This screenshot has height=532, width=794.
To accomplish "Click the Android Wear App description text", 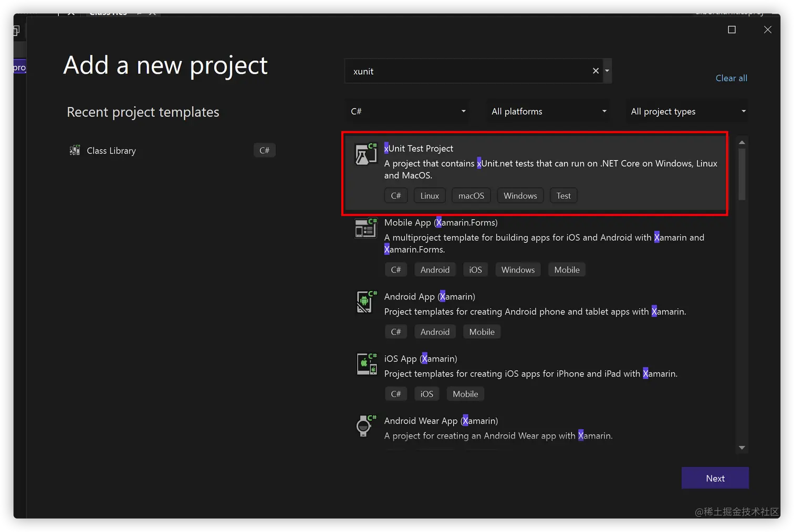I will (x=498, y=435).
